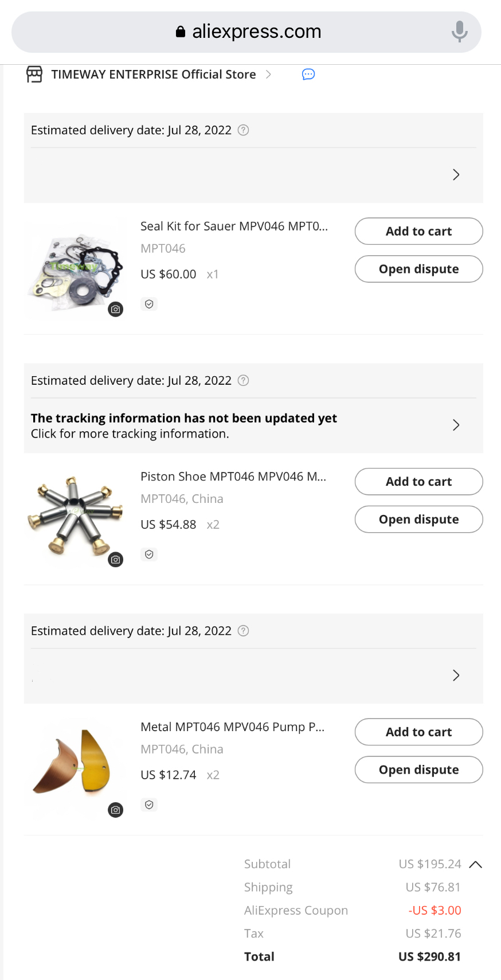The height and width of the screenshot is (980, 501).
Task: Tap buyer protection shield under Metal Pump price
Action: coord(149,805)
